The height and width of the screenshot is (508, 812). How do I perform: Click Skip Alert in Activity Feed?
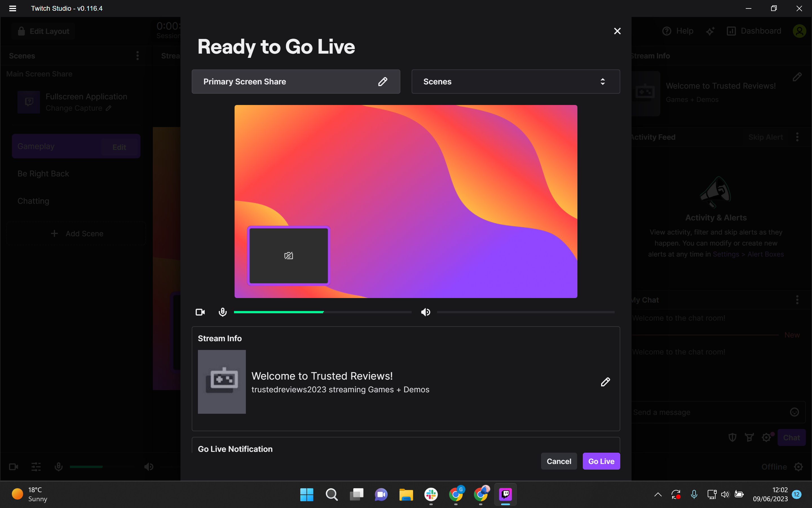766,137
